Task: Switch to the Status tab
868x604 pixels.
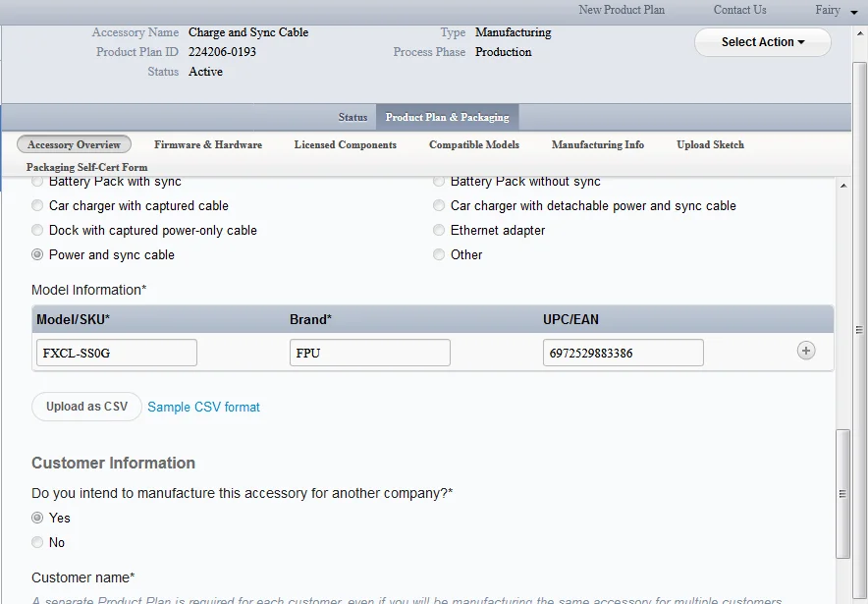Action: click(x=353, y=117)
